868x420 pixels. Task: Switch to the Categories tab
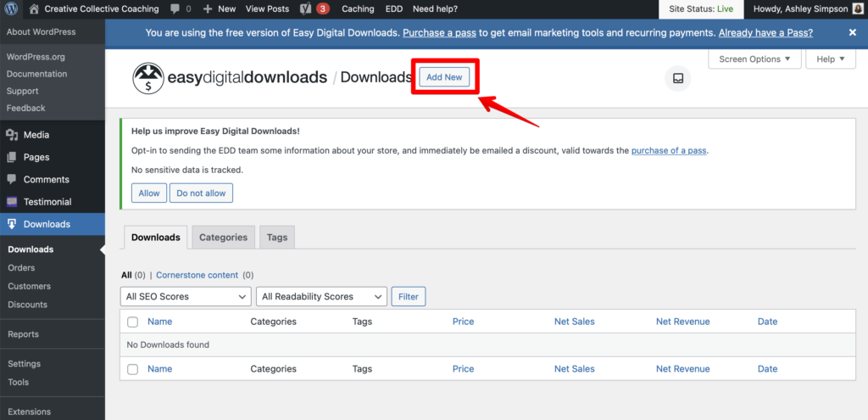(x=223, y=238)
